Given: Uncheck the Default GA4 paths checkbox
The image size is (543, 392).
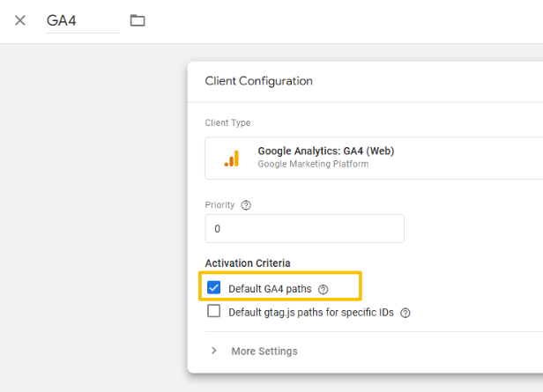Looking at the screenshot, I should click(x=213, y=288).
